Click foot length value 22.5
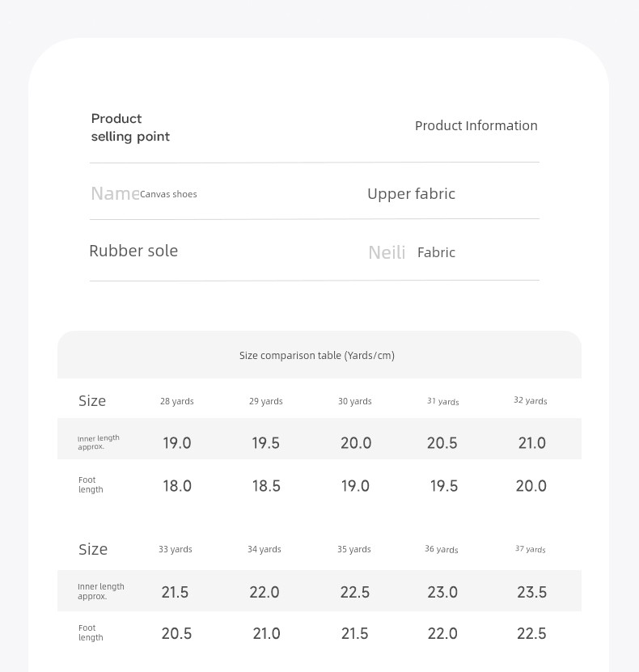The image size is (639, 672). coord(531,633)
